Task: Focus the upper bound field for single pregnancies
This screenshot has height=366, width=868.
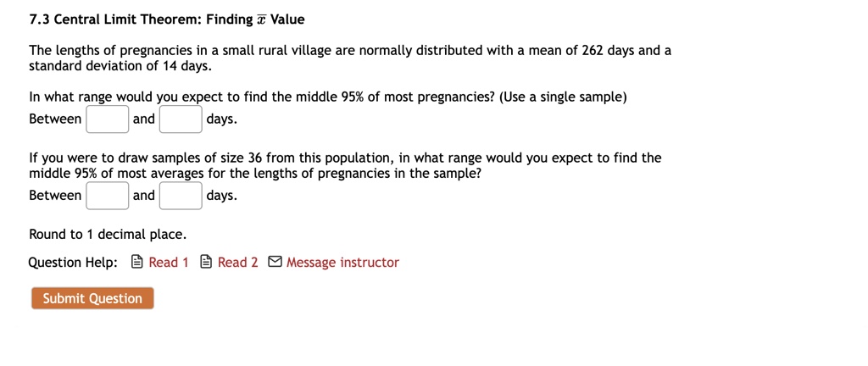Action: coord(181,119)
